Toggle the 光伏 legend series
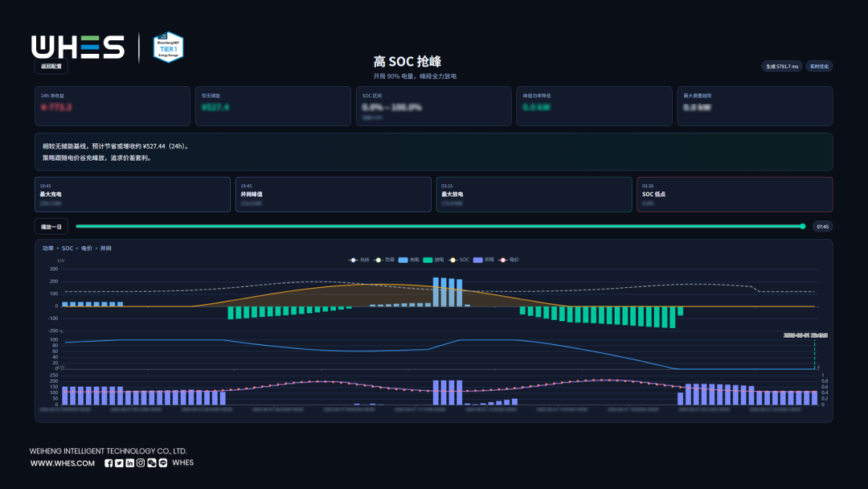Screen dimensions: 868x489 [359, 260]
